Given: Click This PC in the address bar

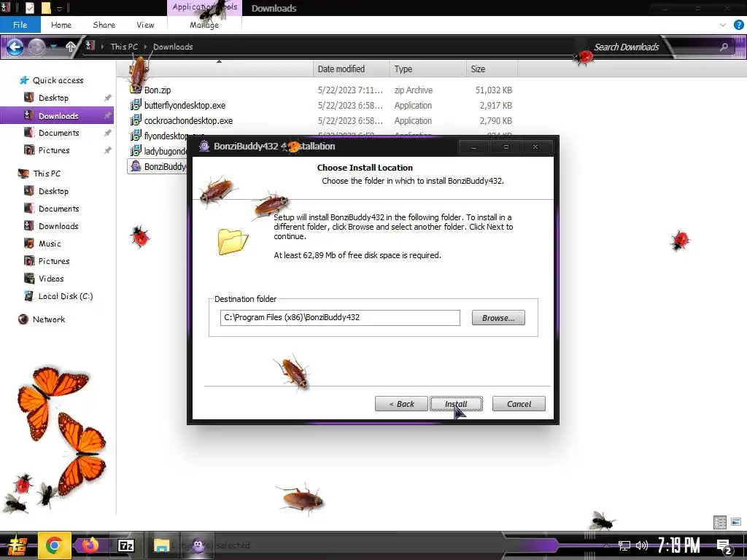Looking at the screenshot, I should tap(124, 47).
